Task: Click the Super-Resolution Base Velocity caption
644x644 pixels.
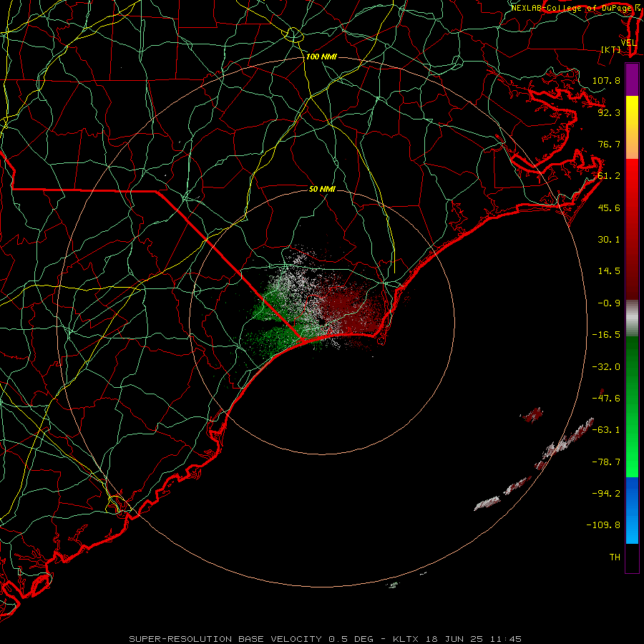Action: click(325, 639)
